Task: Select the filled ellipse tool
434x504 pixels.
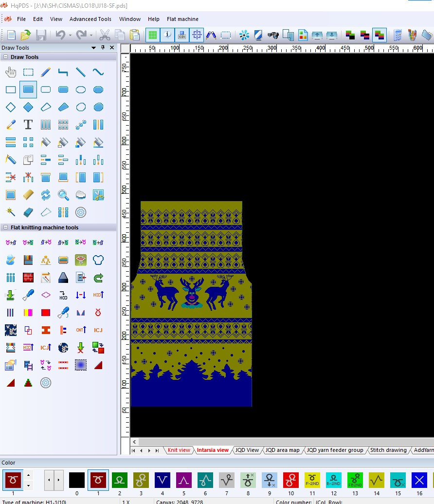Action: (x=98, y=90)
